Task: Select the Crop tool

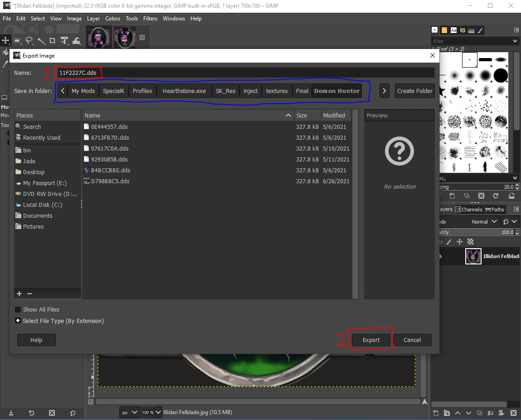Action: (x=53, y=40)
